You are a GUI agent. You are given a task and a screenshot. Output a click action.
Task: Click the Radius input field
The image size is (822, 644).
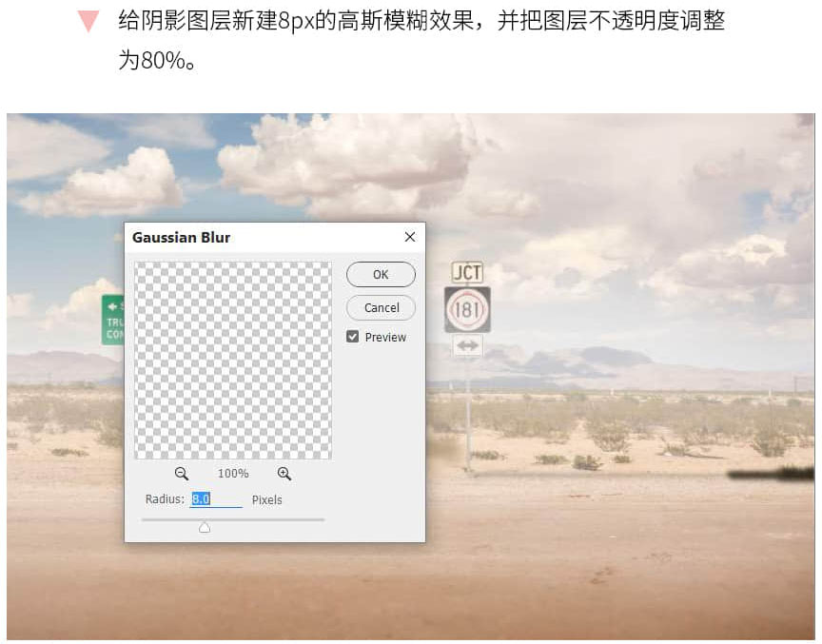point(216,499)
